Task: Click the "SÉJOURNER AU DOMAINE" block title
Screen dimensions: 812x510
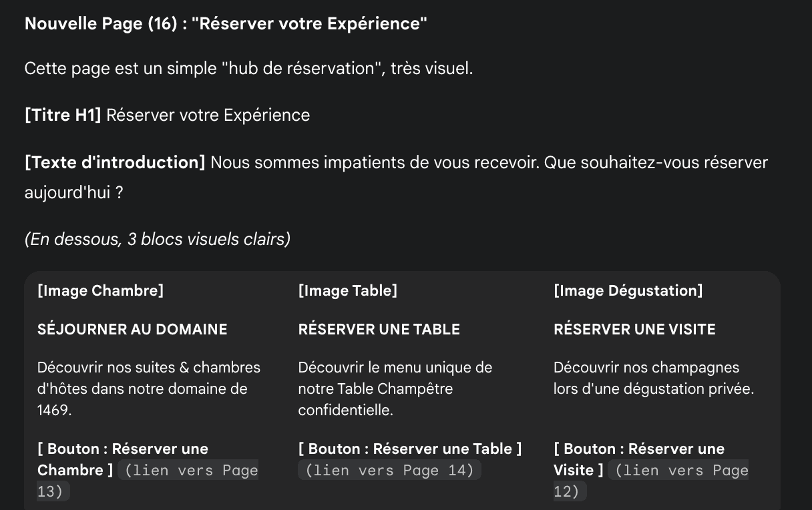Action: [x=132, y=329]
